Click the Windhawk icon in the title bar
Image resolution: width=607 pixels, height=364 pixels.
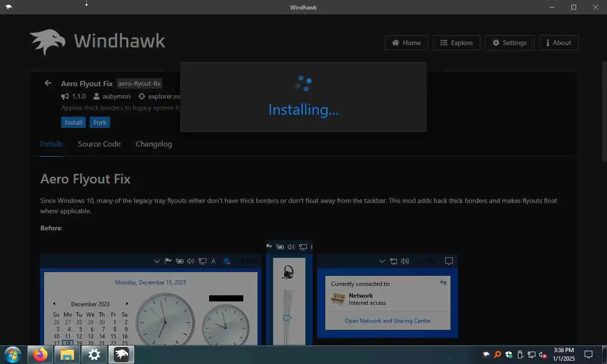(9, 7)
